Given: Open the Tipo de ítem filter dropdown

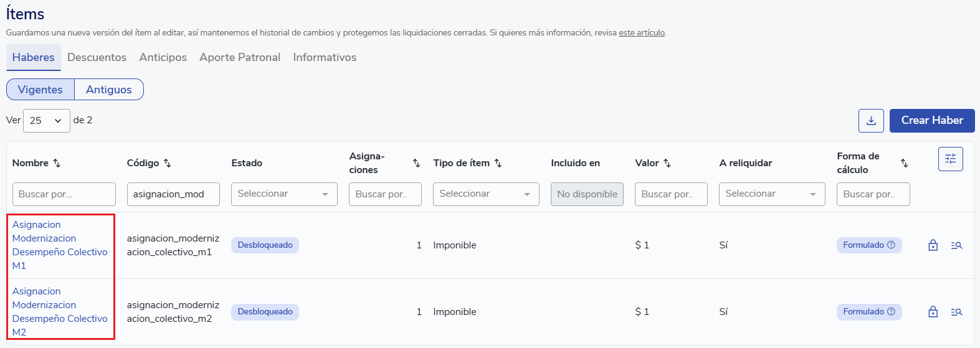Looking at the screenshot, I should point(486,194).
